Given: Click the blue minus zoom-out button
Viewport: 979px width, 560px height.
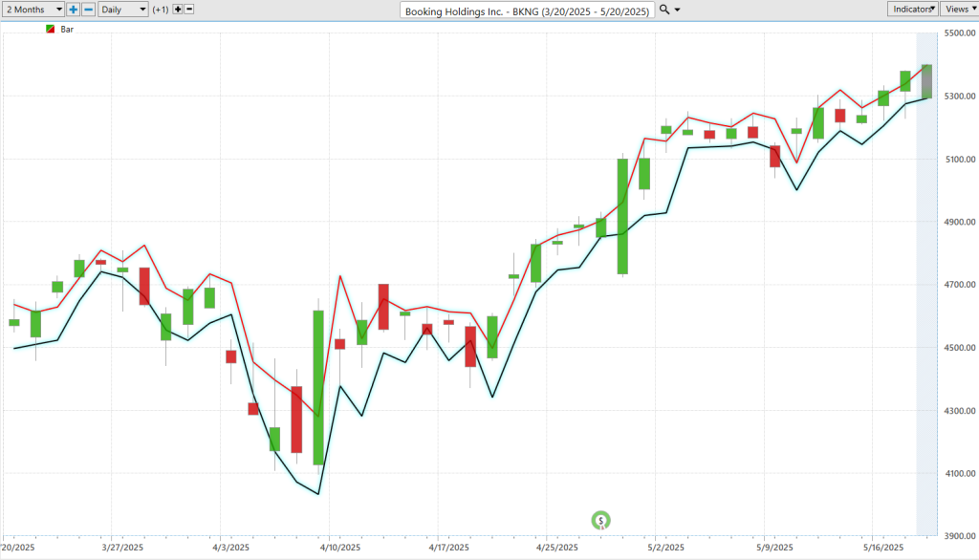Looking at the screenshot, I should click(89, 10).
